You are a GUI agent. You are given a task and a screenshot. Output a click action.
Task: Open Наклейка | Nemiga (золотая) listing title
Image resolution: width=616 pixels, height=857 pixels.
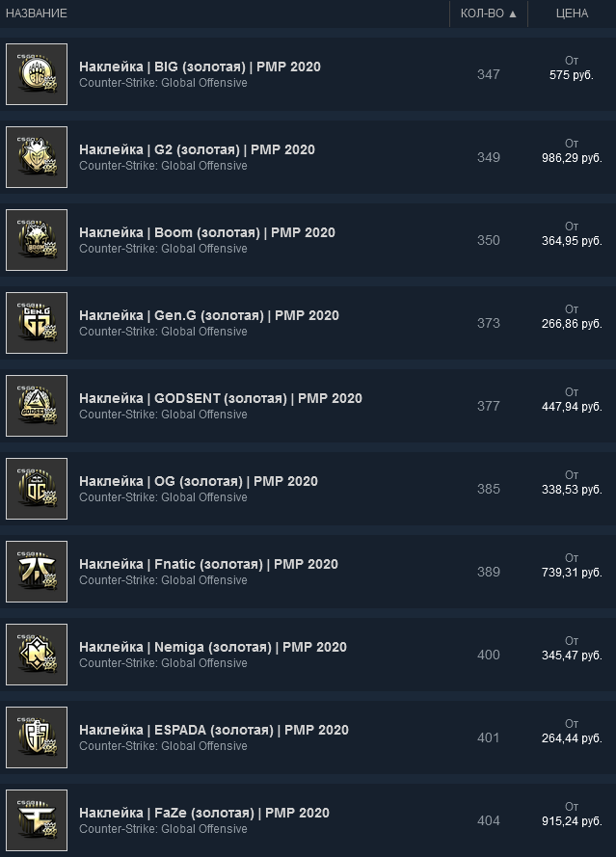click(x=213, y=647)
